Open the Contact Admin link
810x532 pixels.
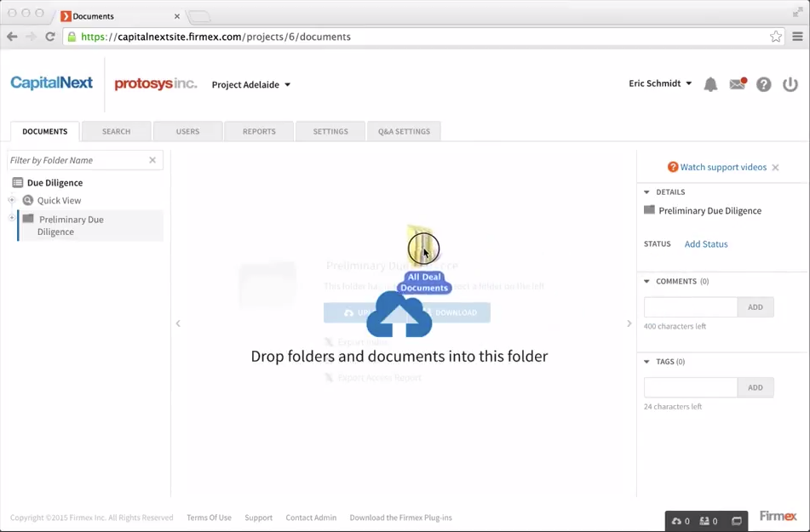tap(311, 518)
